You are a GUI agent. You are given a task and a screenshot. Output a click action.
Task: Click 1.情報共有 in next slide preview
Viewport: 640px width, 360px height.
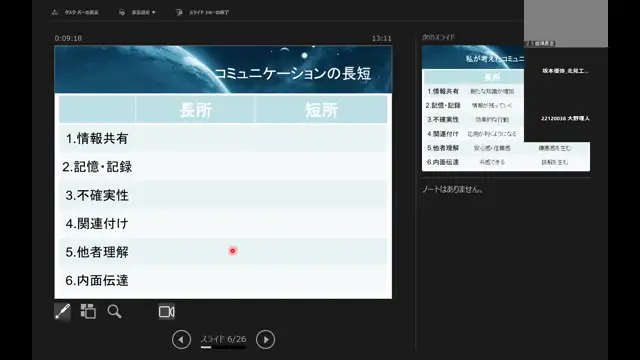pos(443,91)
